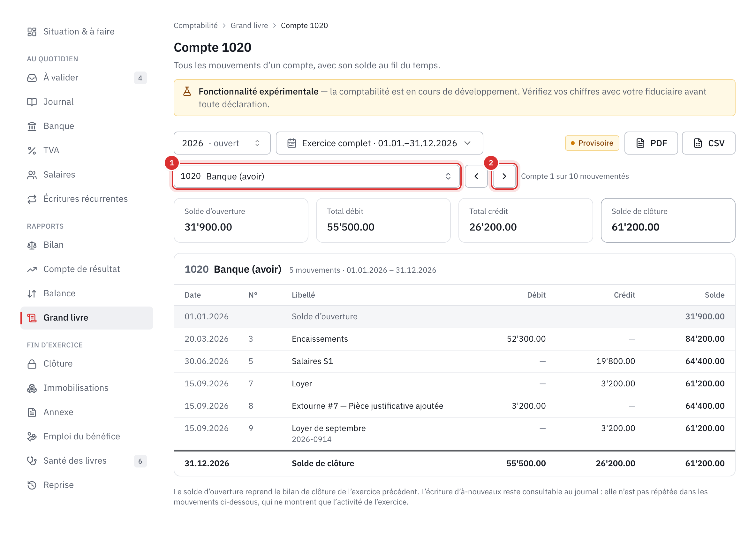Click the Loyer entry number 7 row

pyautogui.click(x=454, y=384)
